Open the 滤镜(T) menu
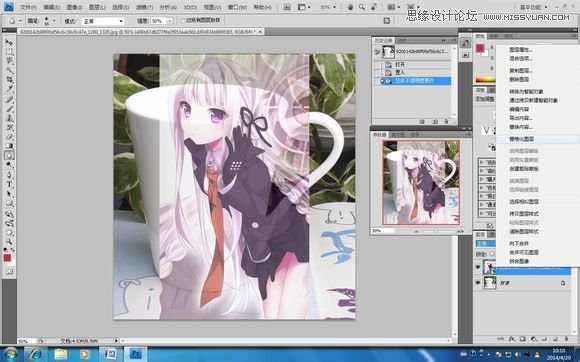Viewport: 580px width, 362px height. pyautogui.click(x=144, y=7)
